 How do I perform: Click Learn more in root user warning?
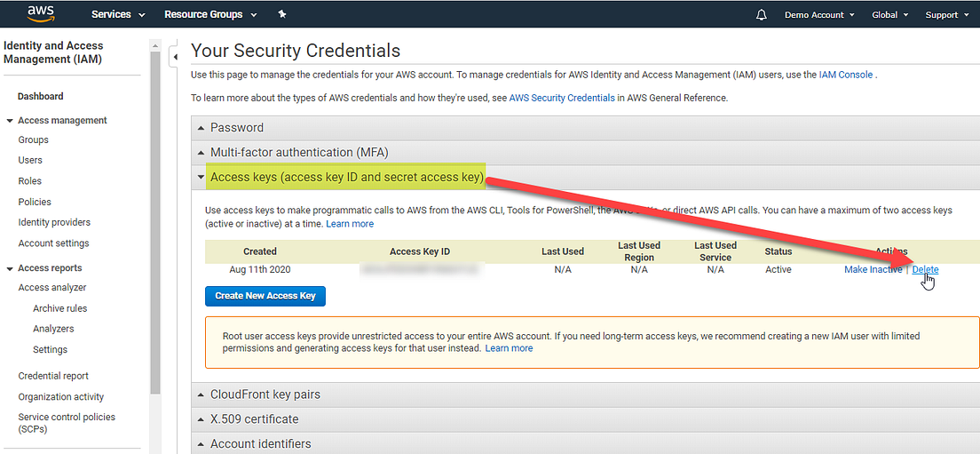510,348
